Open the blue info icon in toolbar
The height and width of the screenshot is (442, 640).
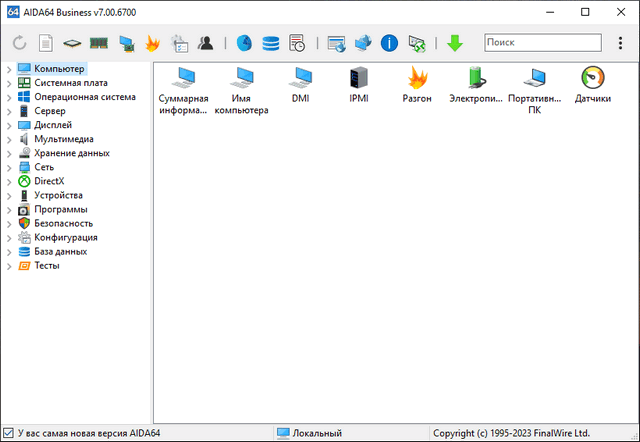[x=390, y=43]
